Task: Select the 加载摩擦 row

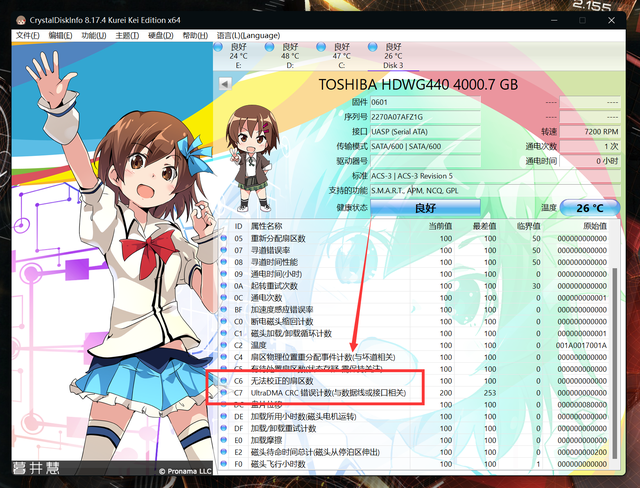Action: [414, 440]
